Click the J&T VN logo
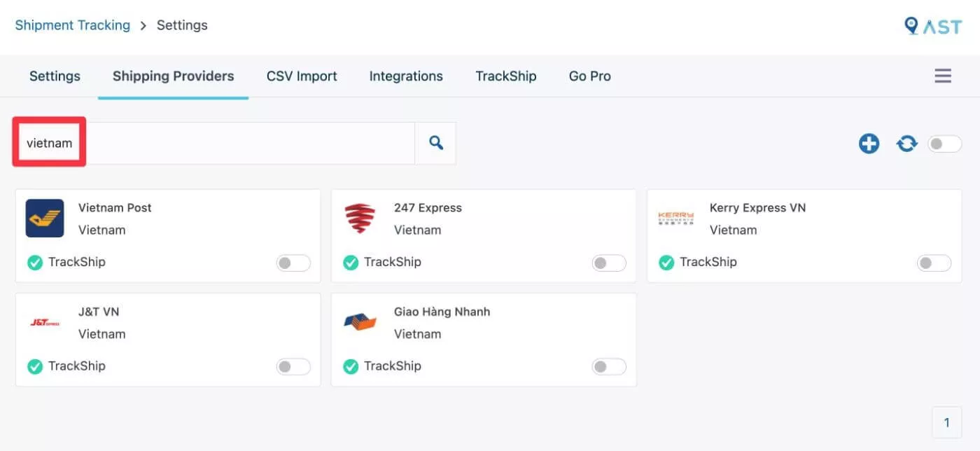The height and width of the screenshot is (451, 980). [x=45, y=322]
